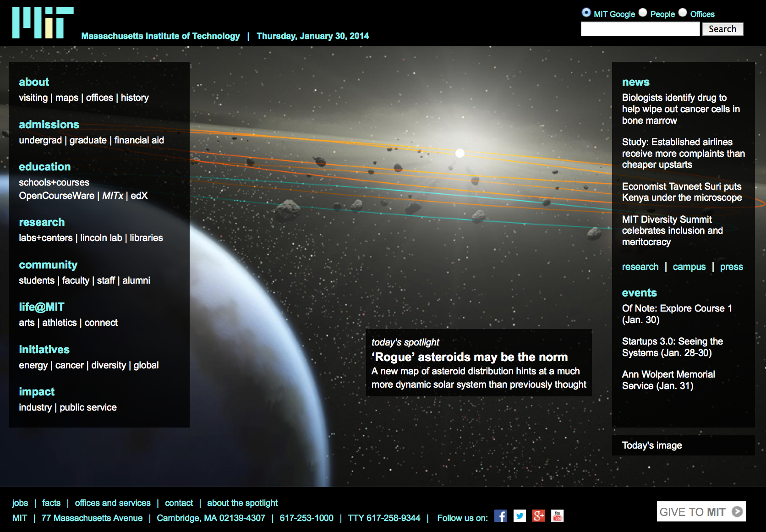The height and width of the screenshot is (532, 766).
Task: Open MIT's Twitter profile
Action: point(520,516)
